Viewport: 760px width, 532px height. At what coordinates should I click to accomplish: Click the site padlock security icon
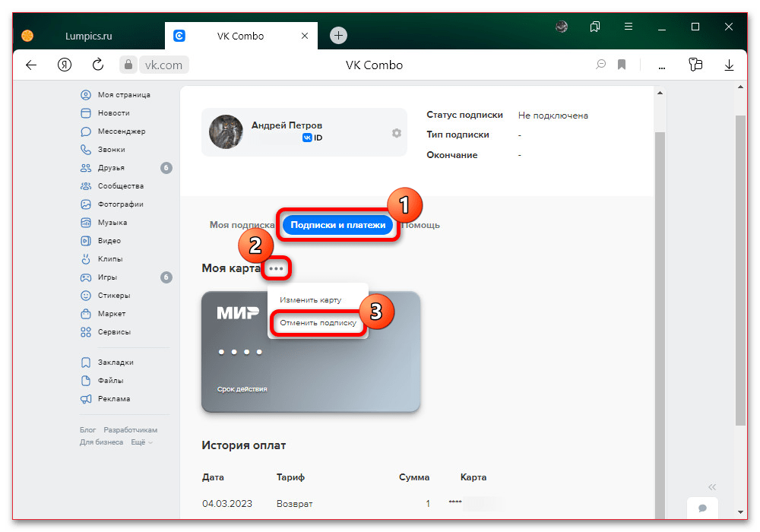pos(128,65)
